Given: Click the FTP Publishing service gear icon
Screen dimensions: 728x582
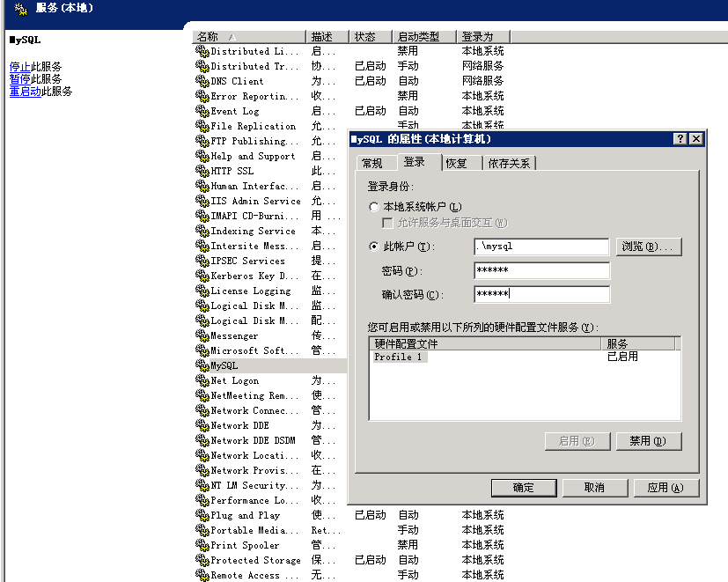Looking at the screenshot, I should coord(202,141).
